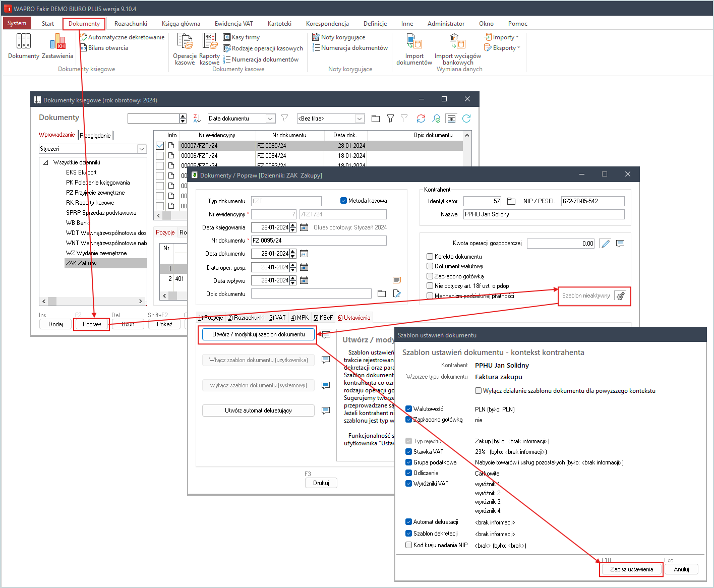Enable Korekta dokumentu checkbox
The image size is (714, 588).
[430, 257]
